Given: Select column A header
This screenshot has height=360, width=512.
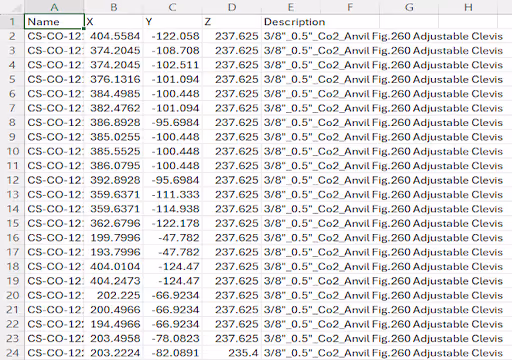Looking at the screenshot, I should click(54, 7).
